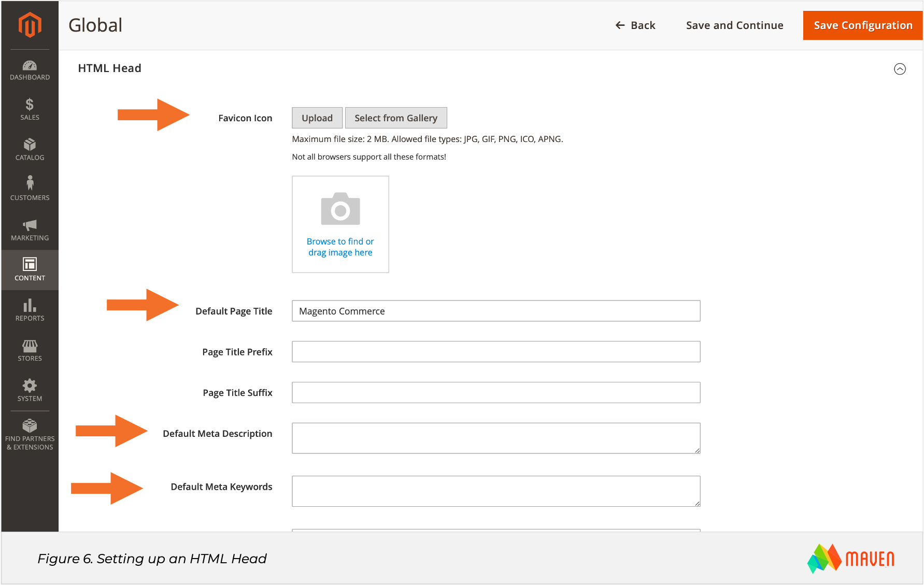The height and width of the screenshot is (585, 924).
Task: Collapse the HTML Head section
Action: point(900,69)
